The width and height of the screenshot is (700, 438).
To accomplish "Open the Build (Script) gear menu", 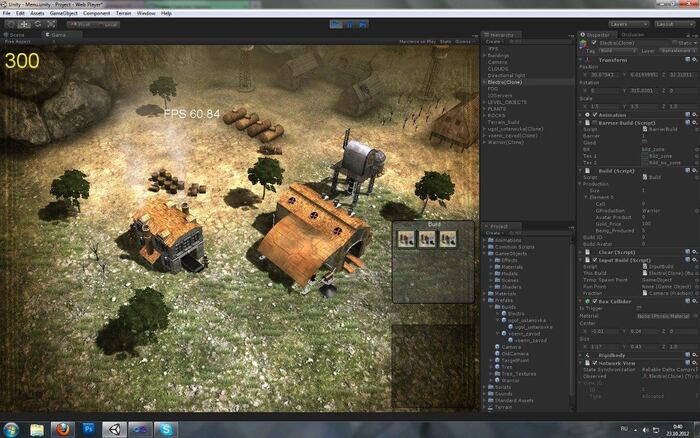I will click(694, 171).
